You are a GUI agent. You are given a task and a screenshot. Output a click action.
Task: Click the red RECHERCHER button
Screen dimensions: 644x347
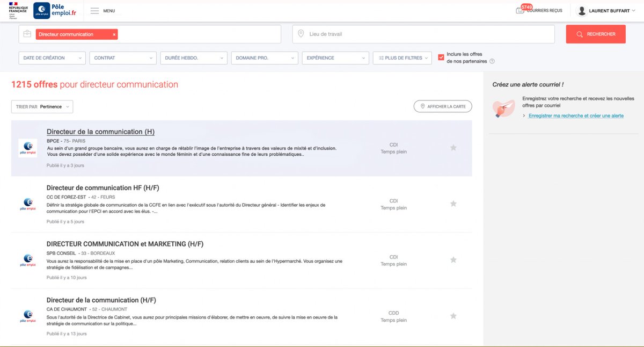point(596,34)
